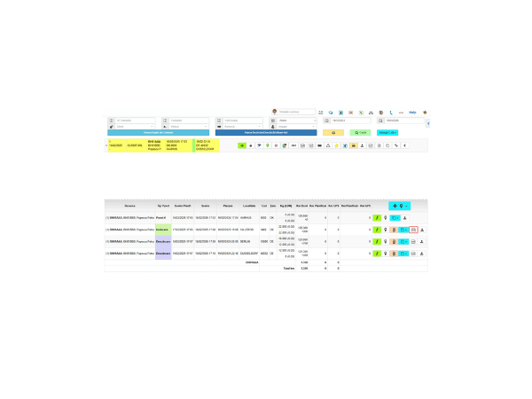This screenshot has height=399, width=532.
Task: Click the phone icon in top bar
Action: (391, 113)
